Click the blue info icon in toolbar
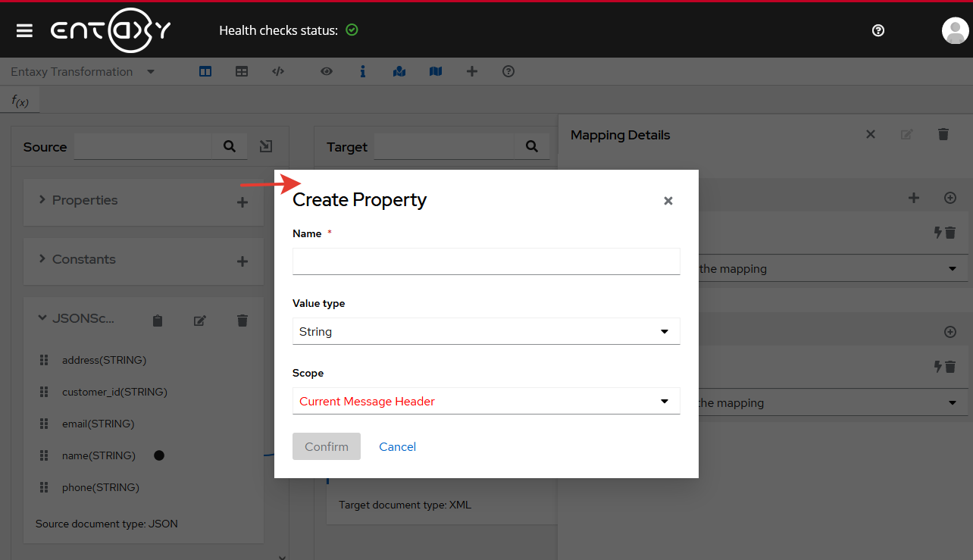973x560 pixels. (x=363, y=71)
